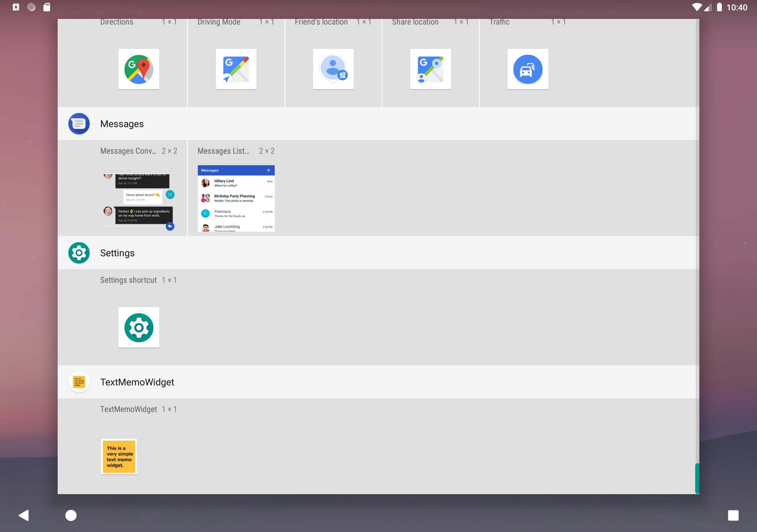The width and height of the screenshot is (757, 532).
Task: Open the keyboard indicator in status bar
Action: (16, 7)
